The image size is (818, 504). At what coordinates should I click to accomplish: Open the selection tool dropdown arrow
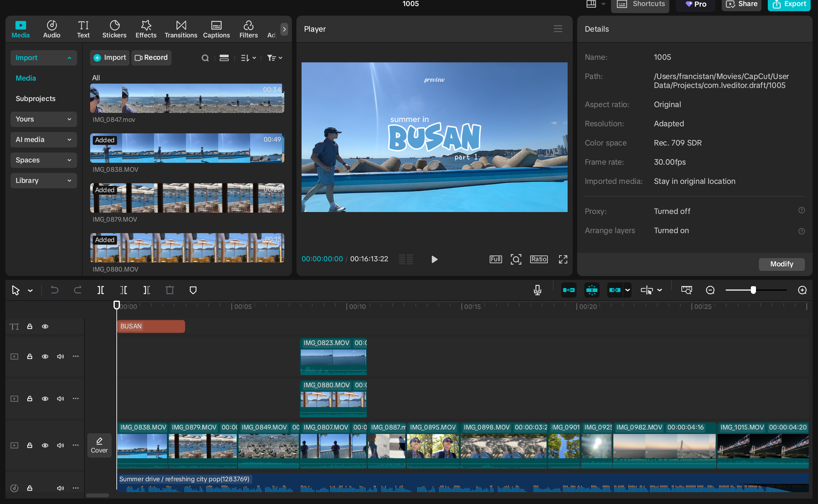pos(30,291)
